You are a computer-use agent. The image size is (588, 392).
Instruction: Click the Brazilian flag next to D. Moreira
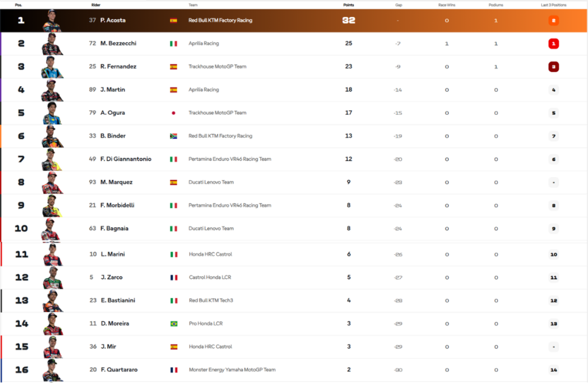(x=173, y=324)
